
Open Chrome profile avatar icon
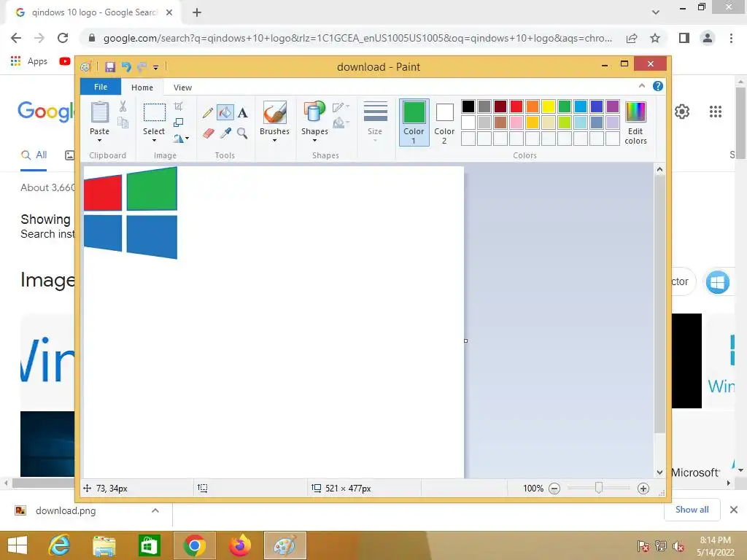pos(708,38)
